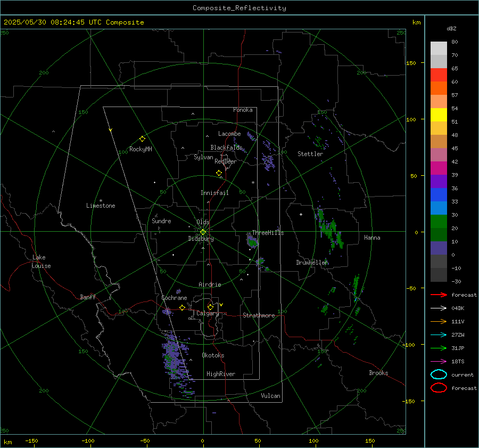Click the yellow diamond radar center marker at Olds

[x=203, y=232]
